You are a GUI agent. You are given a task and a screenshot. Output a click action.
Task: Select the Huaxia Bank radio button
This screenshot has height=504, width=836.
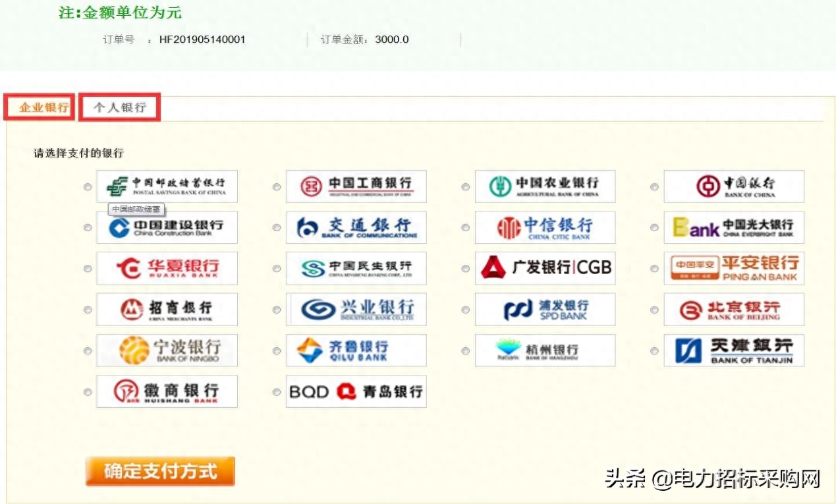[88, 269]
